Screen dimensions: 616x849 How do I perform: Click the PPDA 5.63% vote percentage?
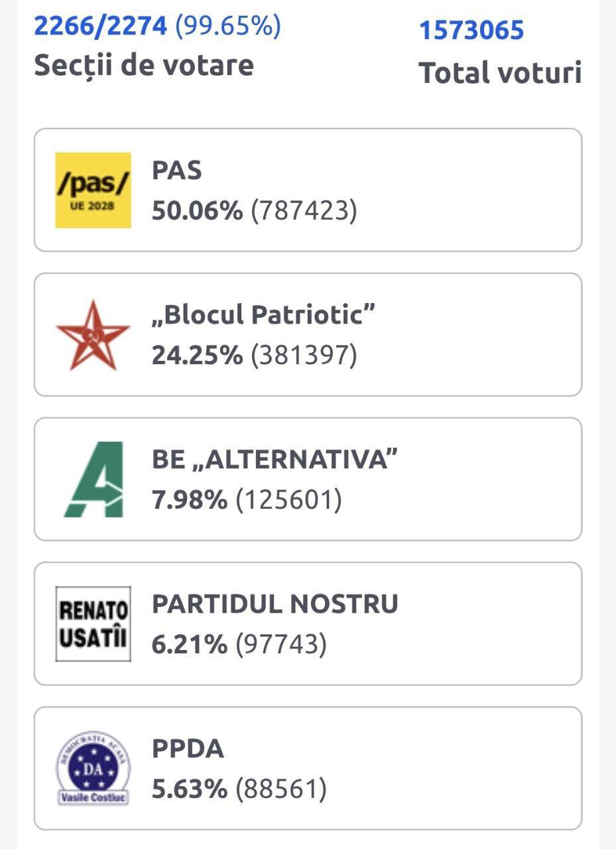point(190,789)
